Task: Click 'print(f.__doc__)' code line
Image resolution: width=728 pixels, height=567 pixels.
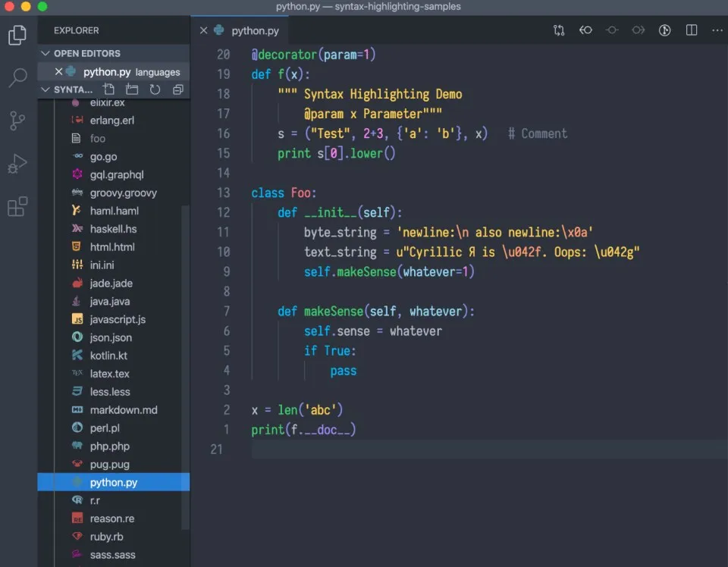Action: [303, 430]
